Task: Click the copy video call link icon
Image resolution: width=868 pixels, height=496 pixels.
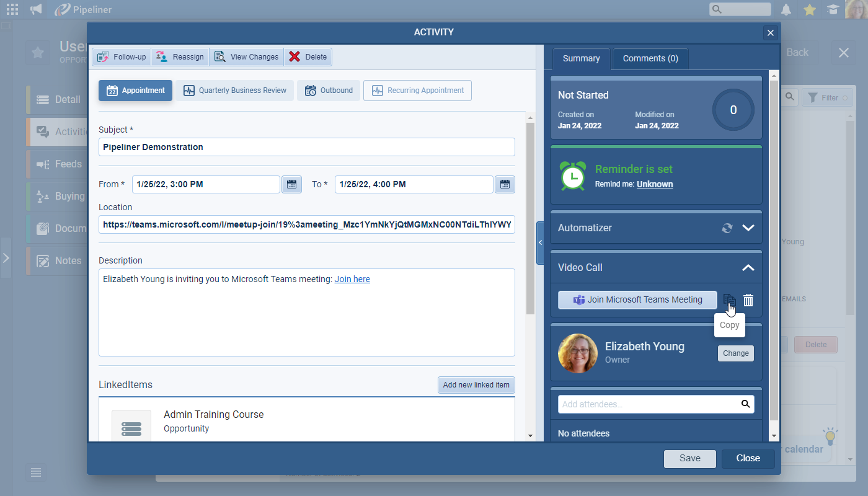Action: pos(729,300)
